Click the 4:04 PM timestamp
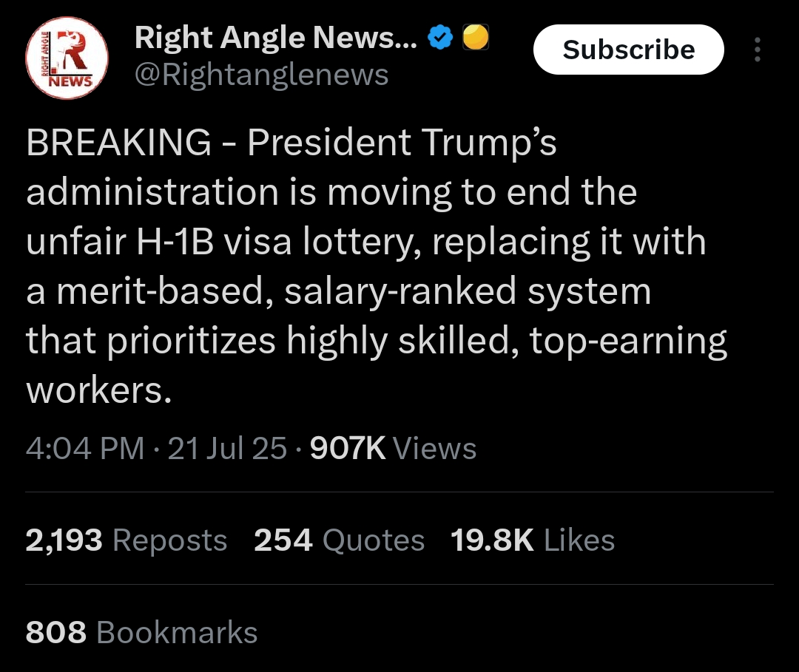799x672 pixels. [85, 449]
